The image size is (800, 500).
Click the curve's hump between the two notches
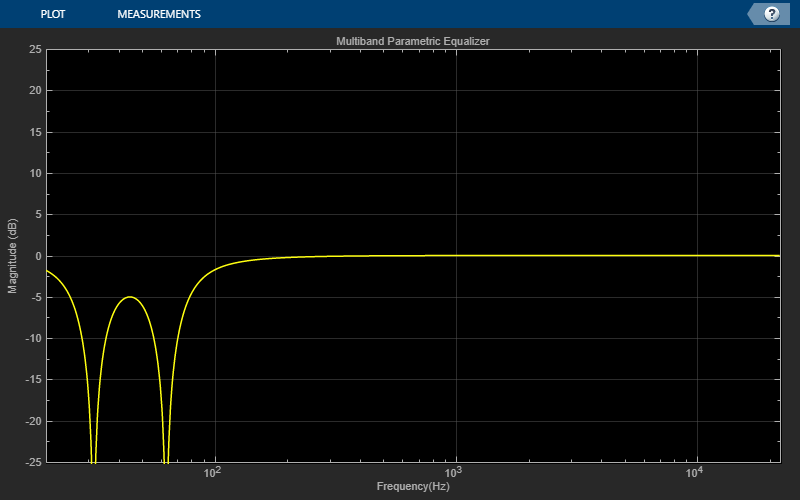129,297
